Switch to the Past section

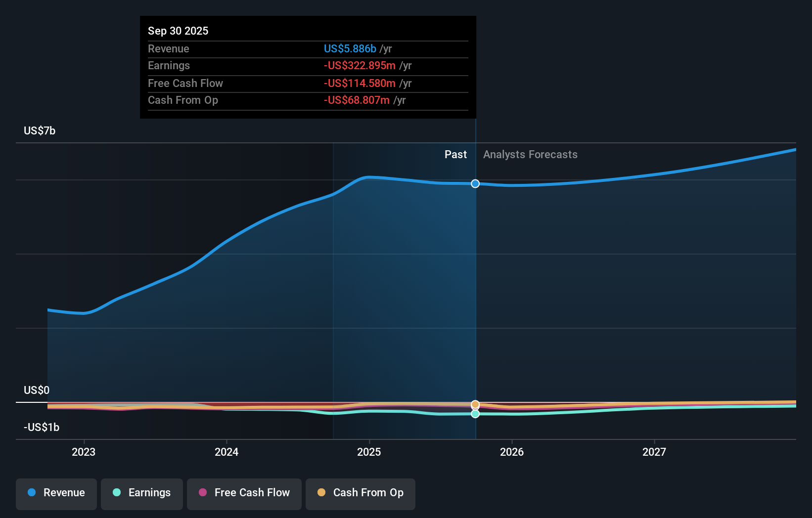tap(455, 154)
